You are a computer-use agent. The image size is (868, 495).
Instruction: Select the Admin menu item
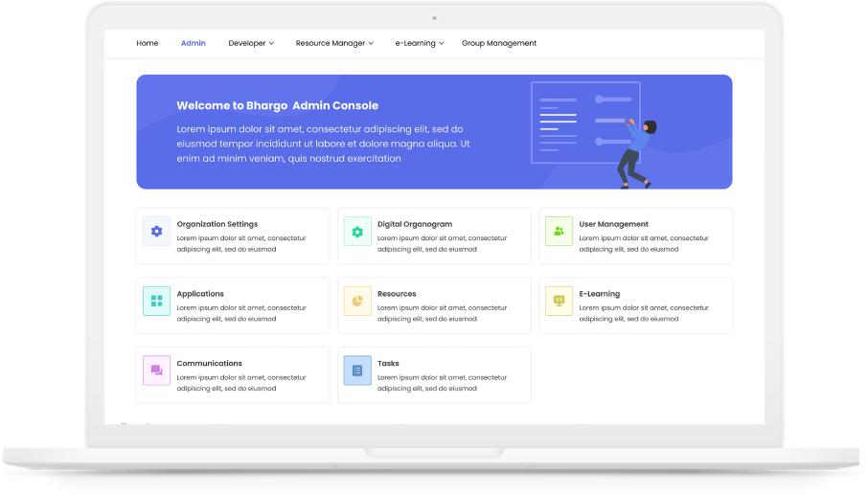[194, 43]
